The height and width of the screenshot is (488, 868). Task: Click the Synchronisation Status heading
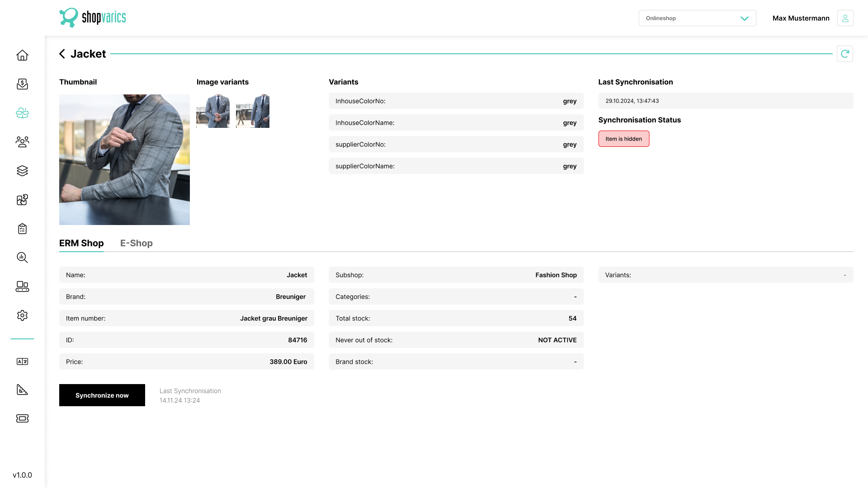[639, 120]
